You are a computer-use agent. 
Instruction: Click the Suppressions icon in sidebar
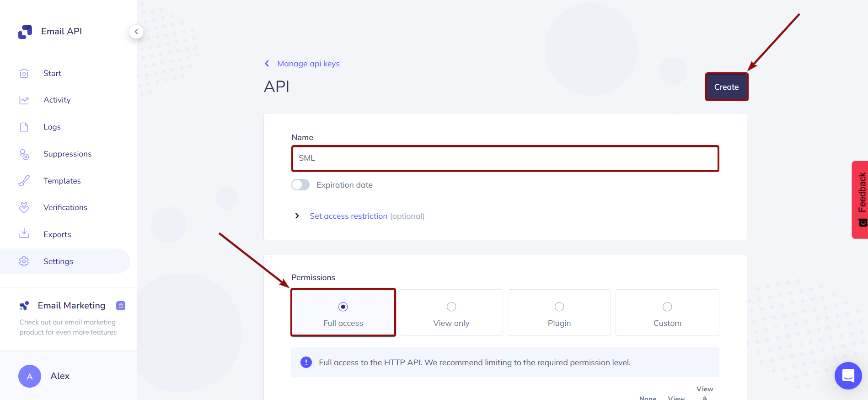[24, 154]
